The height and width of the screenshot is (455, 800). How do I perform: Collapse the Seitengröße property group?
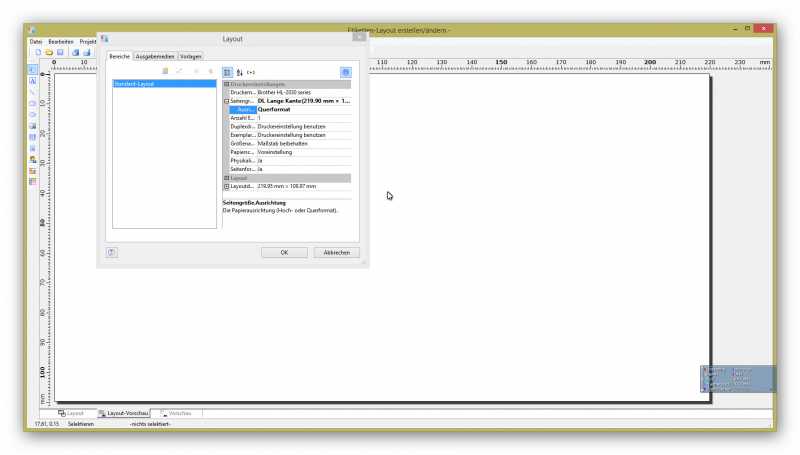[x=227, y=101]
